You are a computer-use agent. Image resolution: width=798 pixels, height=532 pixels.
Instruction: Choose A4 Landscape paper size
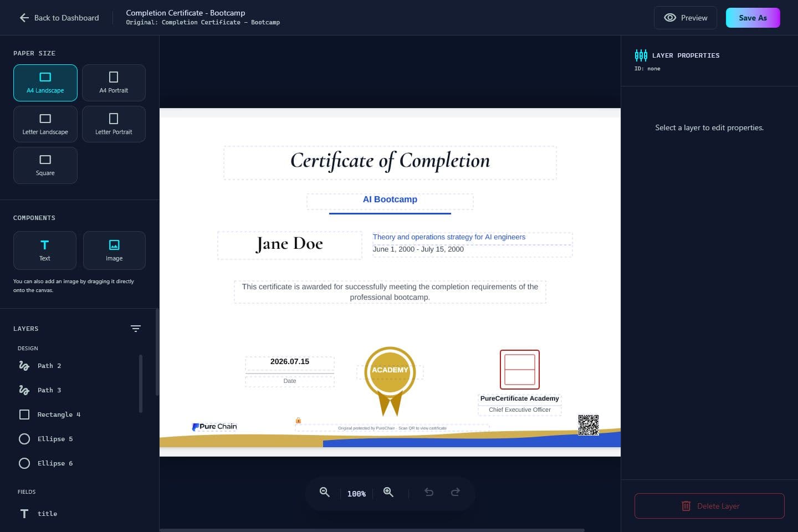click(x=45, y=83)
